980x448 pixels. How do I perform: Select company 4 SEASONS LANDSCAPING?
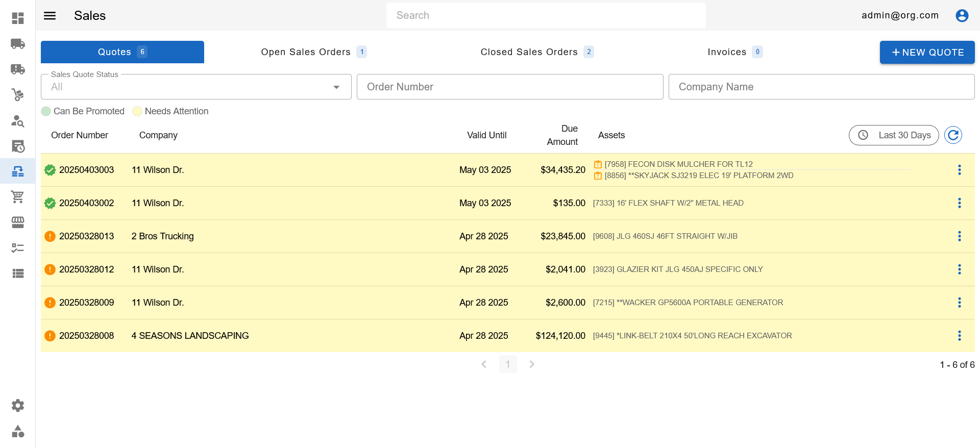(x=190, y=336)
